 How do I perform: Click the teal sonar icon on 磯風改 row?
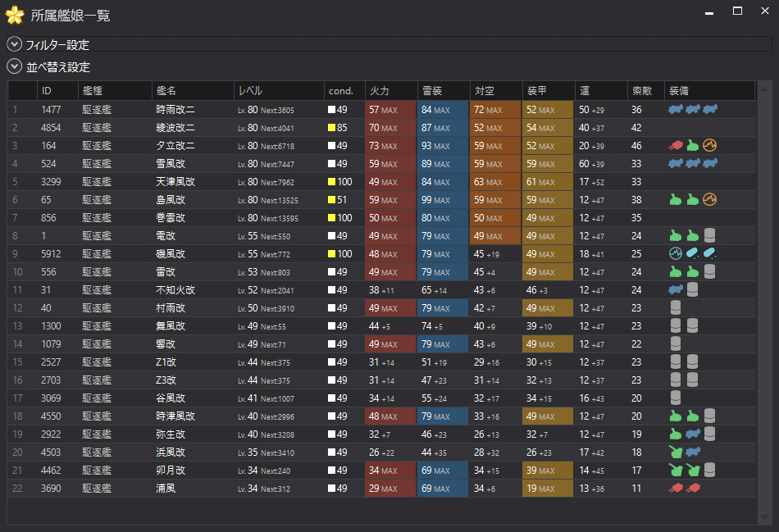pyautogui.click(x=675, y=253)
